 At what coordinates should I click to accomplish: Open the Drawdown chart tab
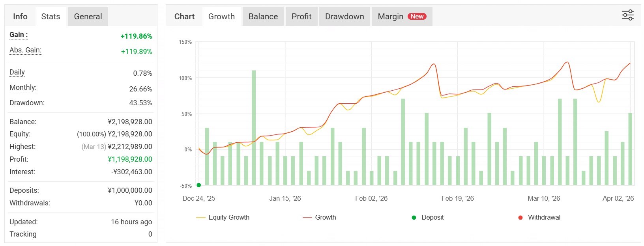pyautogui.click(x=344, y=17)
